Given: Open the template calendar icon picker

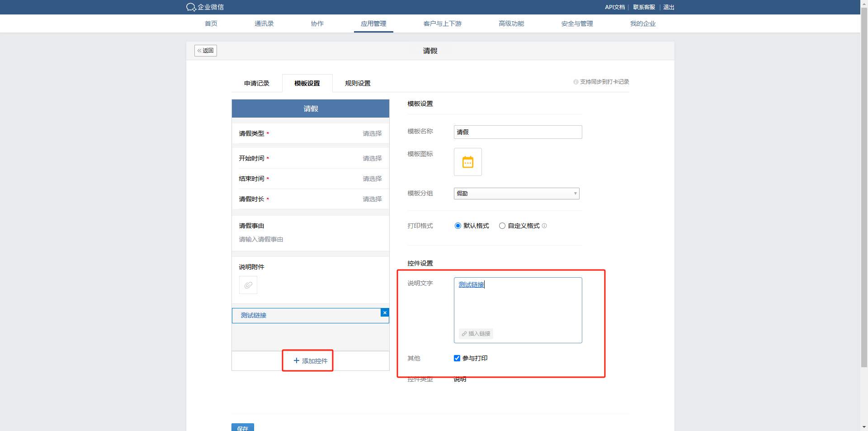Looking at the screenshot, I should coord(468,162).
